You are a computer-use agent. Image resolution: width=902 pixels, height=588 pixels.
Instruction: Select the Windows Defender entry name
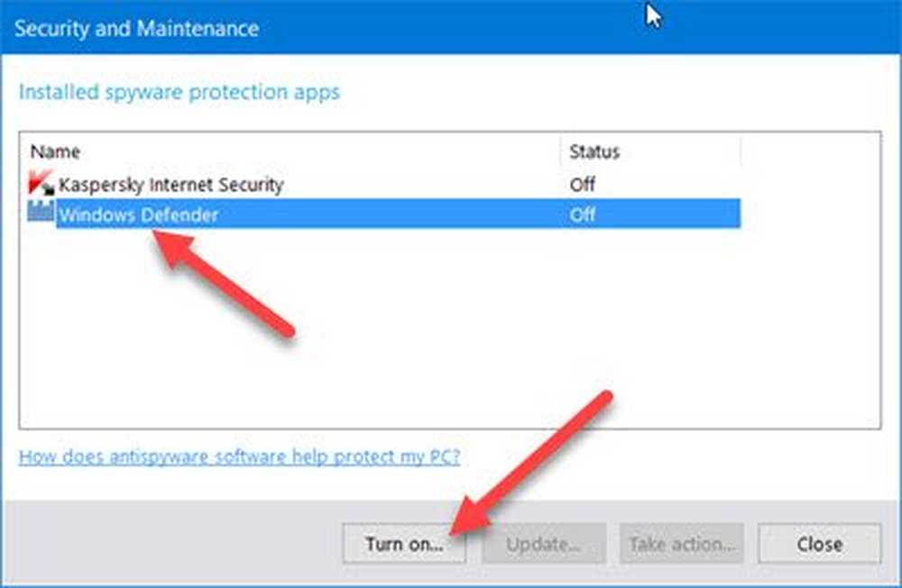point(138,215)
